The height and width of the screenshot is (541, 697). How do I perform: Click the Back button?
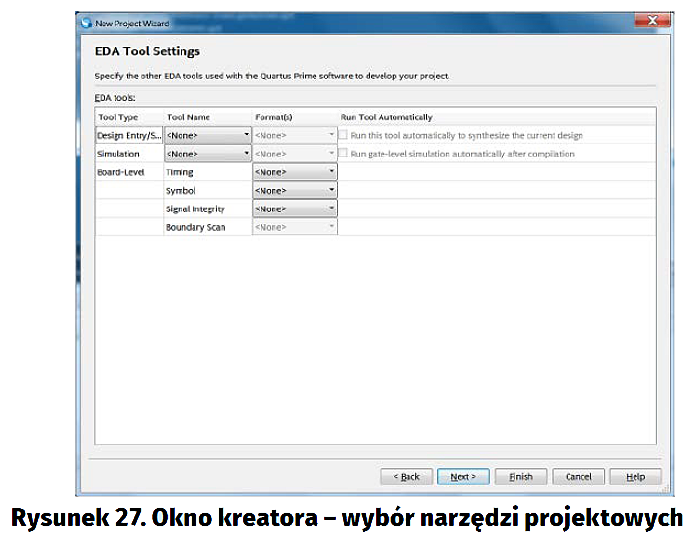click(407, 477)
